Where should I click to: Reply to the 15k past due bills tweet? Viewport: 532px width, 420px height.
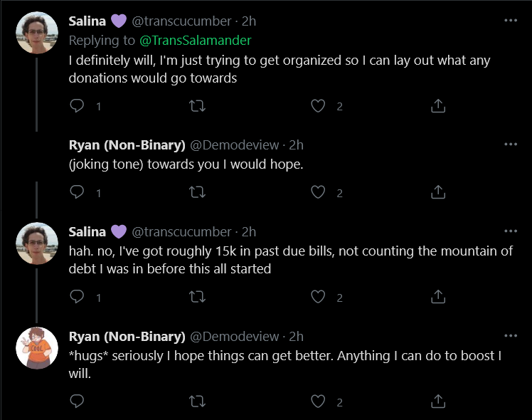coord(77,297)
